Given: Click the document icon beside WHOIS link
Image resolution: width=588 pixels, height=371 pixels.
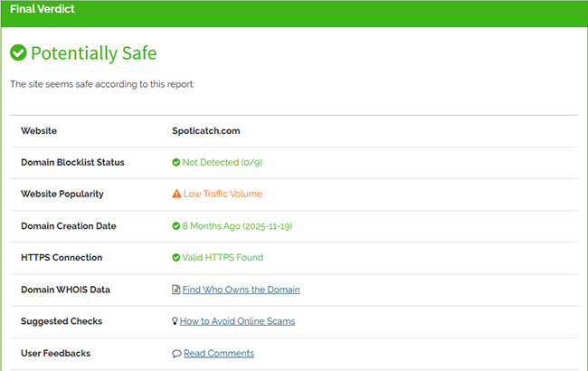Looking at the screenshot, I should pyautogui.click(x=175, y=290).
